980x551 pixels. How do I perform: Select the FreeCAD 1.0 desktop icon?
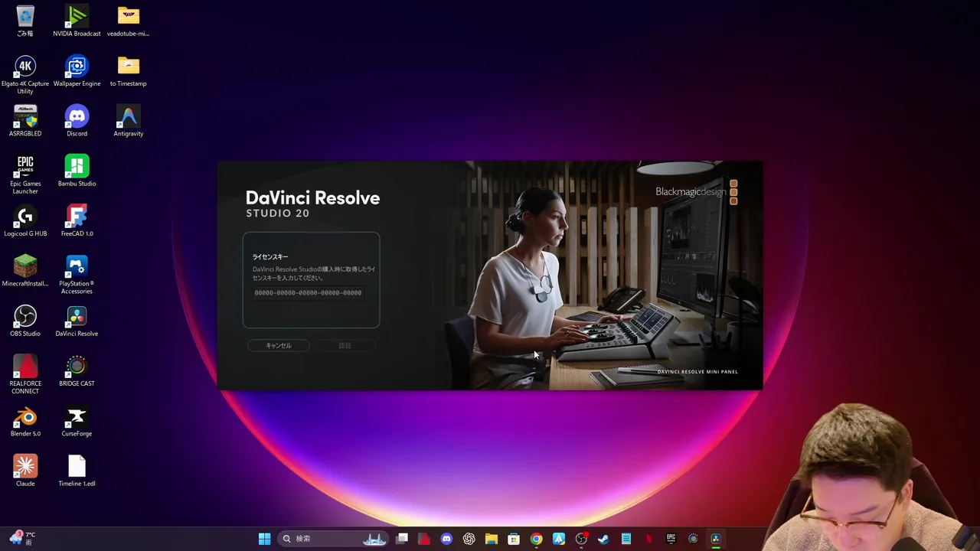(77, 221)
